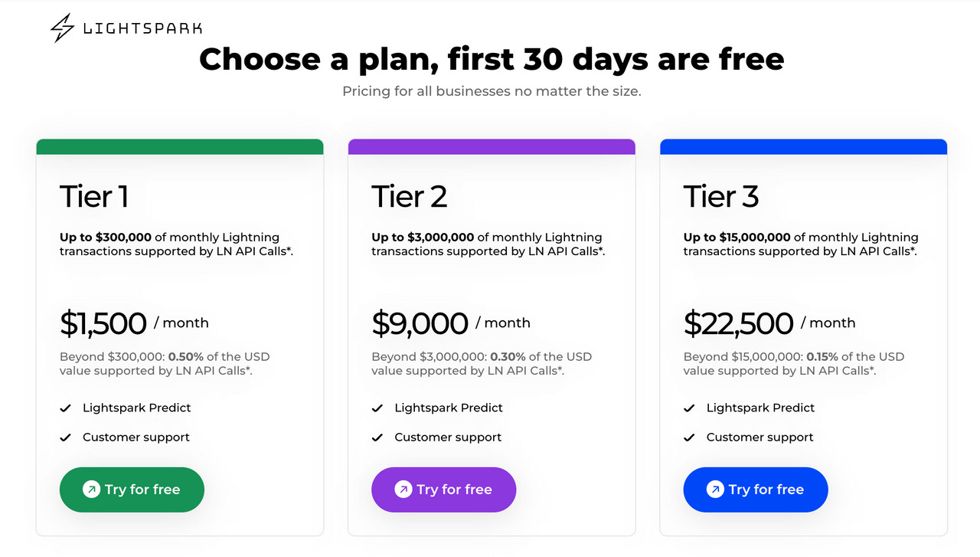Screen dimensions: 980x557
Task: Click the checkmark beside Customer support in Tier 2
Action: pos(377,437)
